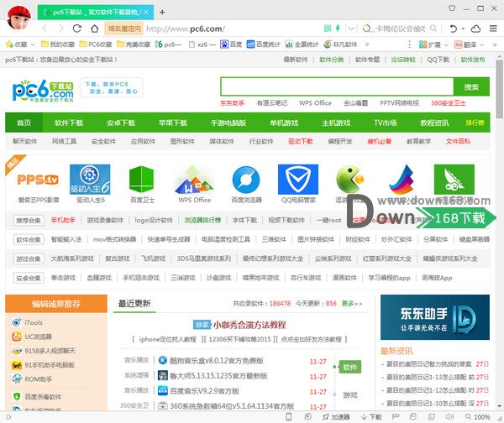Screen dimensions: 504x423
Task: Click the user avatar picture
Action: click(18, 18)
